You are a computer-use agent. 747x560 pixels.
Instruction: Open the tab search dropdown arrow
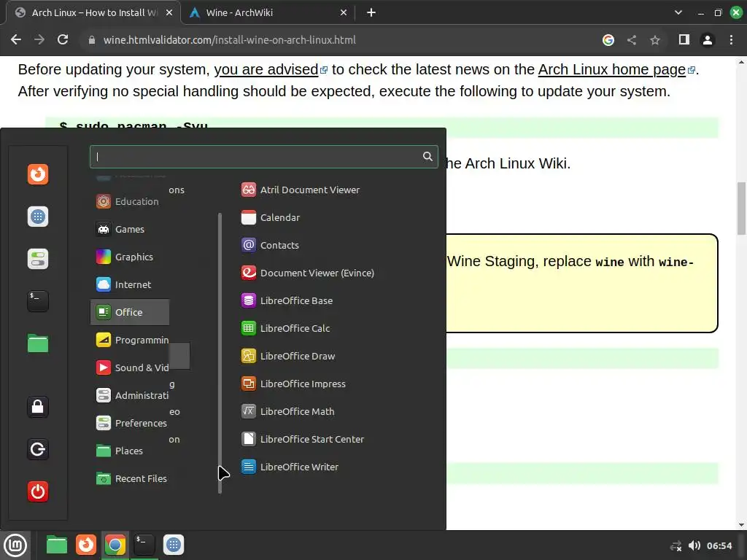pyautogui.click(x=678, y=13)
